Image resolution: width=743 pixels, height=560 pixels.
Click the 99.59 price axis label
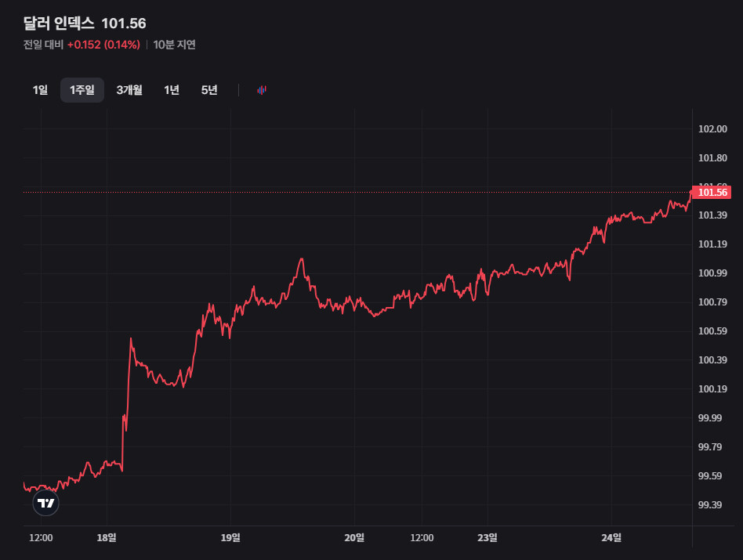pyautogui.click(x=710, y=475)
